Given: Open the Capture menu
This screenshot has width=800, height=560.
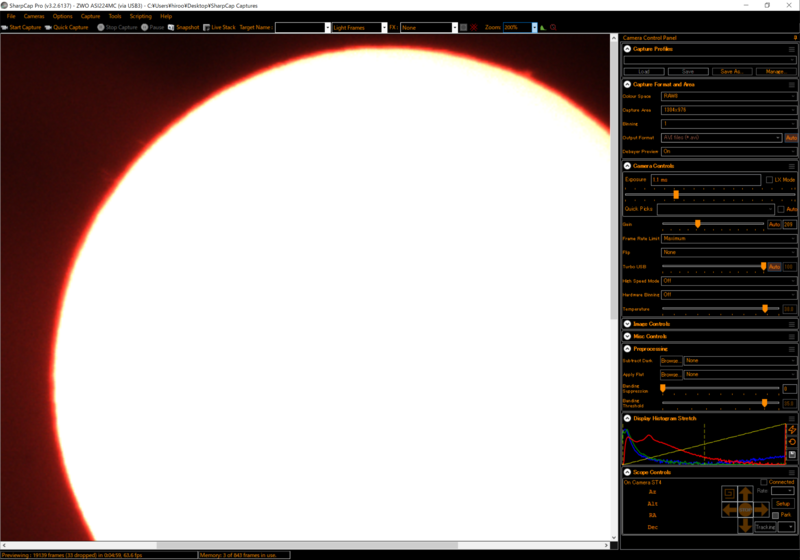Looking at the screenshot, I should [90, 16].
